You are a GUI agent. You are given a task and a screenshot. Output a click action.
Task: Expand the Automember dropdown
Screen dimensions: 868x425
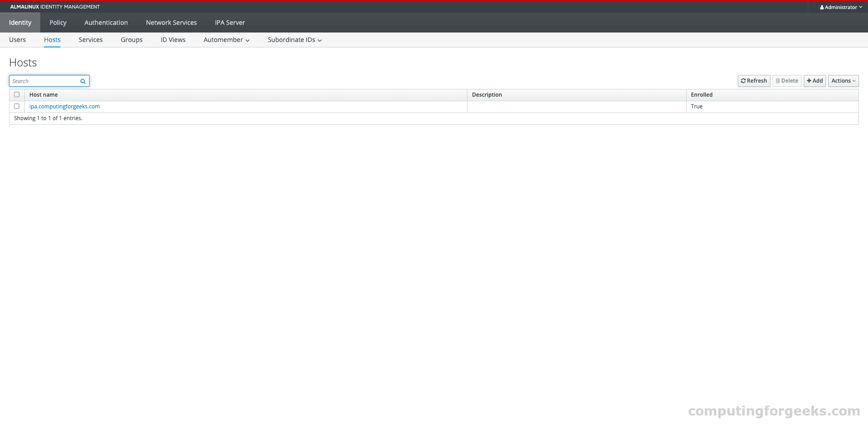[226, 40]
